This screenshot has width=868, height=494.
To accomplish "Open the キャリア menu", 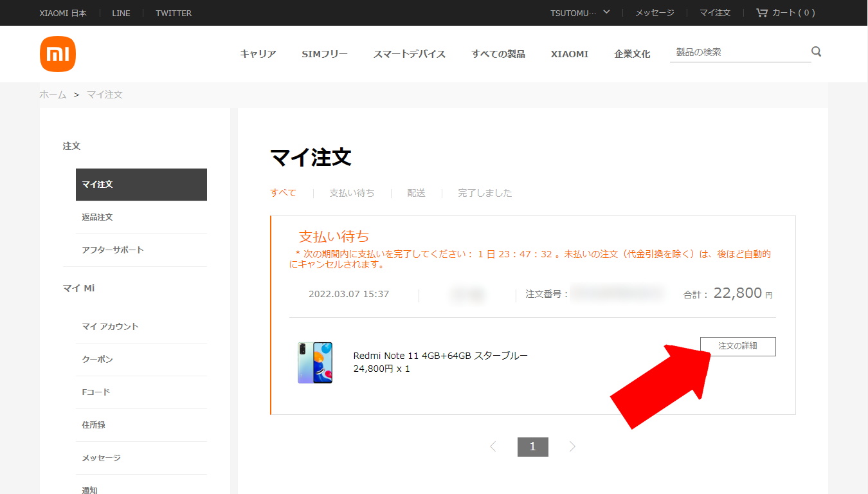I will [258, 54].
